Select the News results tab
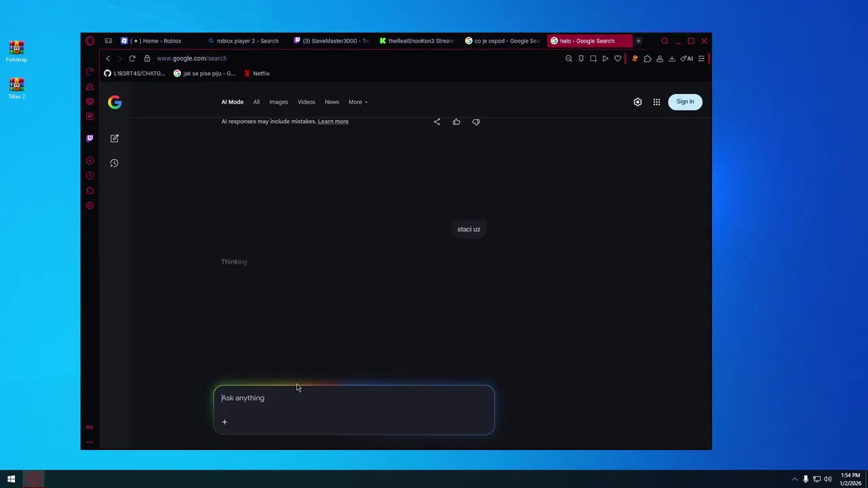This screenshot has height=488, width=868. (332, 102)
